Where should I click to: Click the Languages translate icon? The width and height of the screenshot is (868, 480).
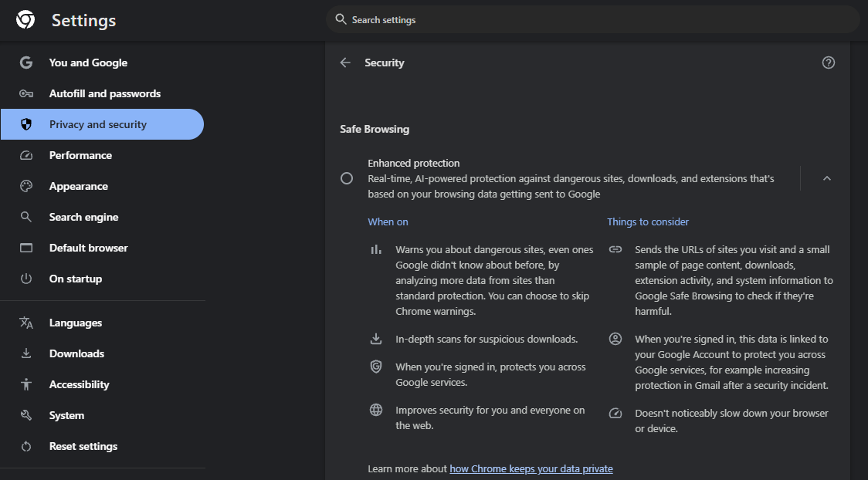(25, 323)
